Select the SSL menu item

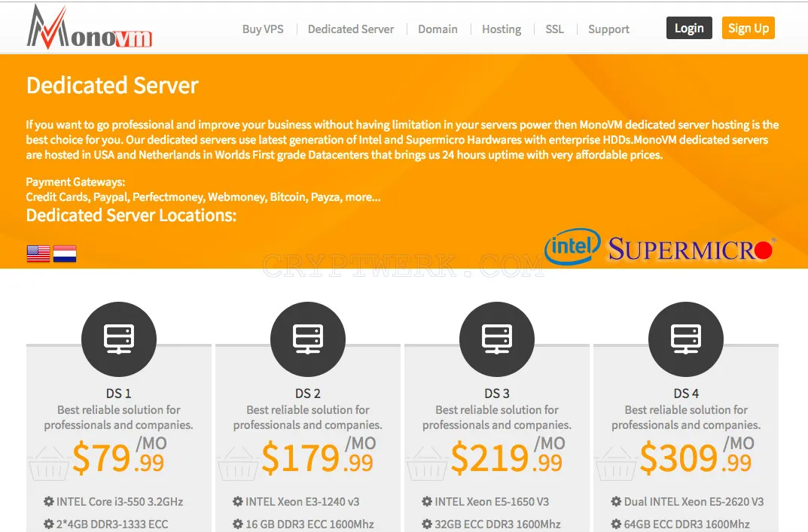pos(554,29)
